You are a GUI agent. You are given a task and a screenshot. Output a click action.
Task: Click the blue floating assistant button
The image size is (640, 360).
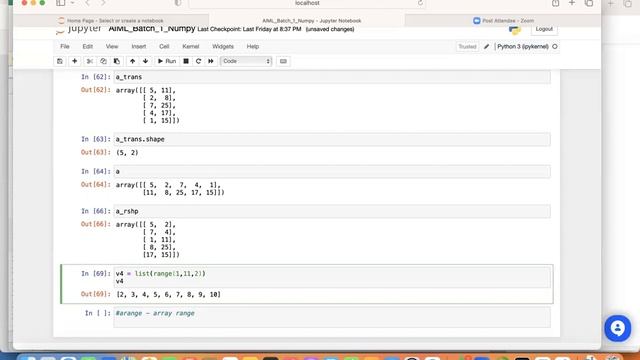pos(618,328)
